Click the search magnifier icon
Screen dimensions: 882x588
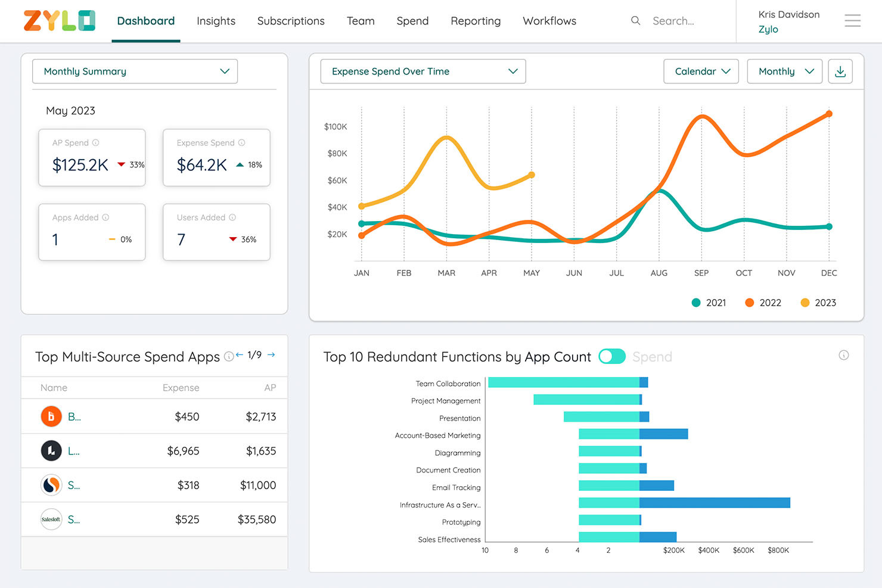pos(635,20)
